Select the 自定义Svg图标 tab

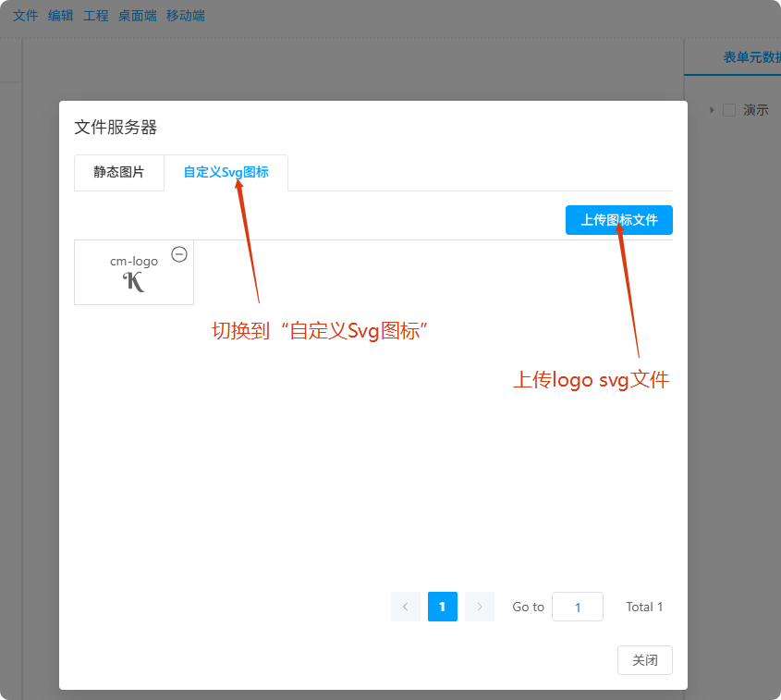[226, 172]
